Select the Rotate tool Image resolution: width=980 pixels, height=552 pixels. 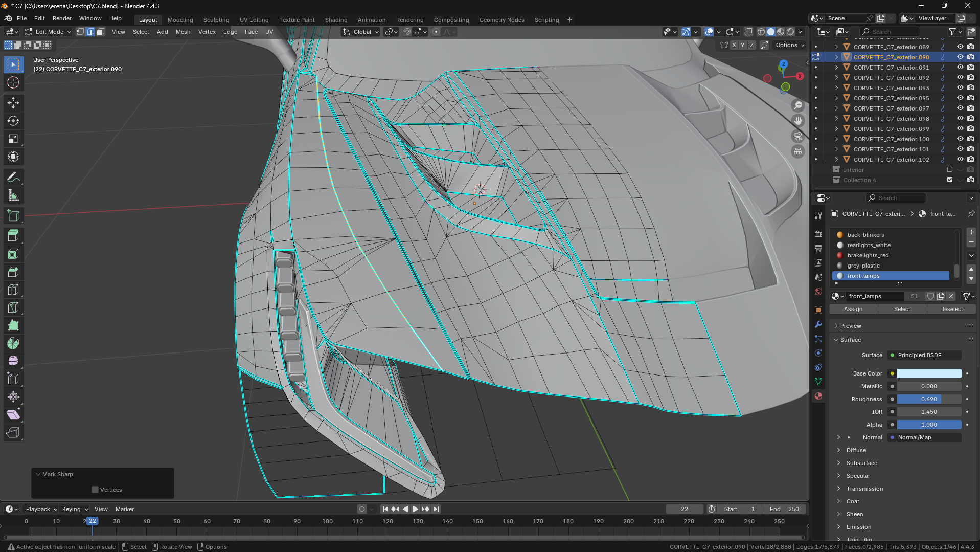click(13, 121)
